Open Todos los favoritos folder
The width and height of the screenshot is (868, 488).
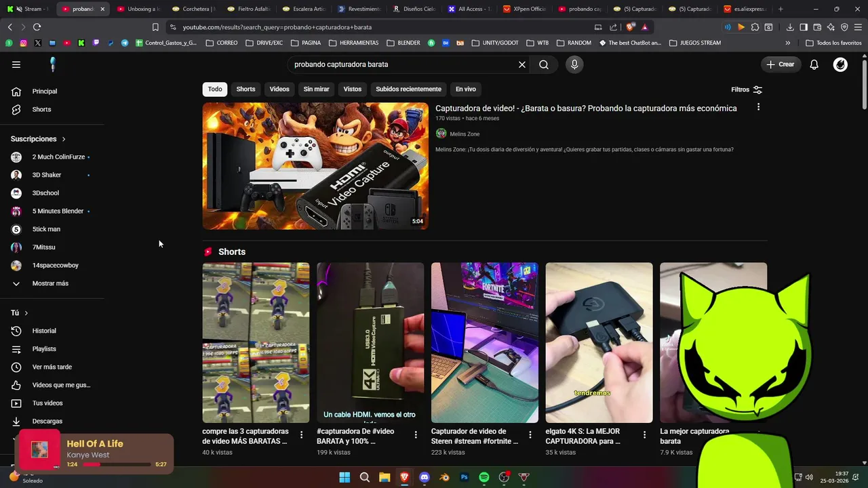point(833,43)
